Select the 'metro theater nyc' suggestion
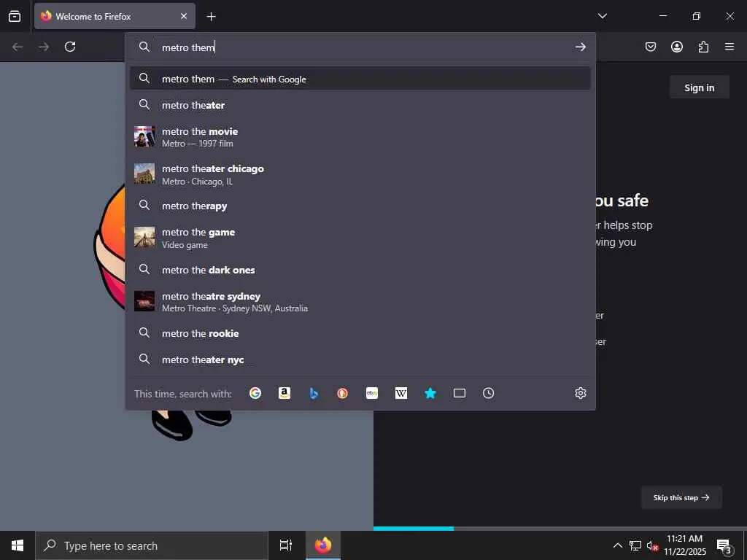Image resolution: width=747 pixels, height=560 pixels. tap(360, 359)
